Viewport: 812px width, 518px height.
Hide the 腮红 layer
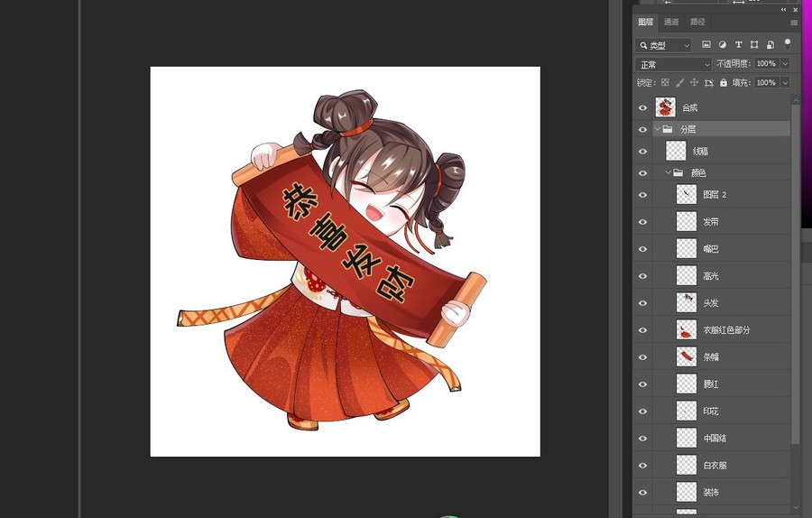(642, 384)
